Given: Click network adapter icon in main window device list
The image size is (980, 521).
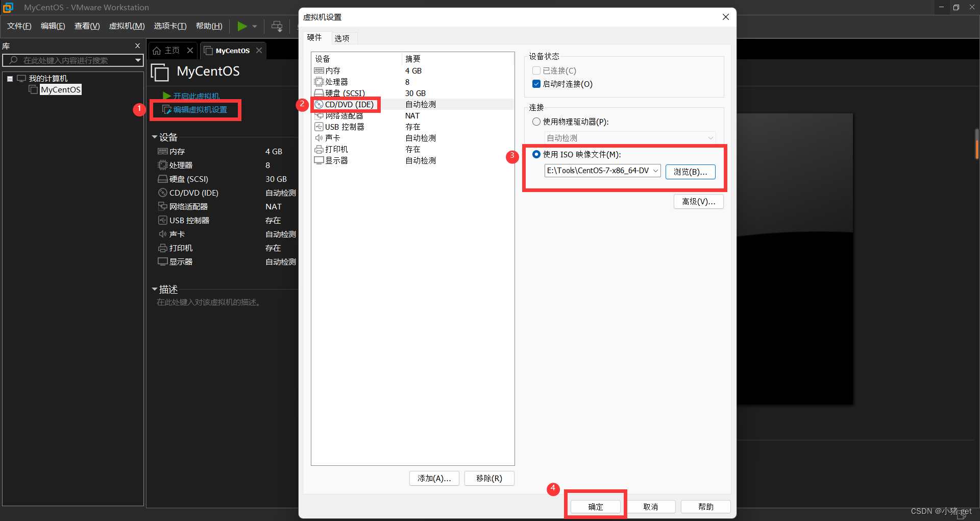Looking at the screenshot, I should [163, 206].
